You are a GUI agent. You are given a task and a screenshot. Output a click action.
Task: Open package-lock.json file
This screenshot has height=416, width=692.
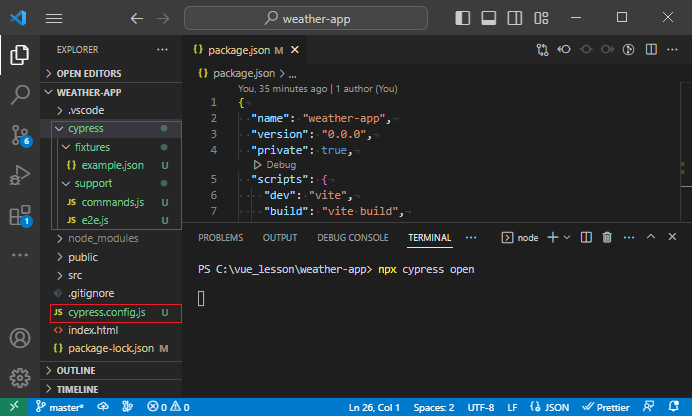(111, 349)
